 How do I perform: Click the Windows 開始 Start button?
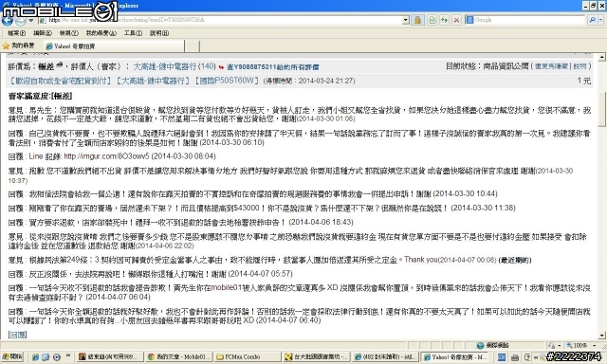[x=12, y=357]
